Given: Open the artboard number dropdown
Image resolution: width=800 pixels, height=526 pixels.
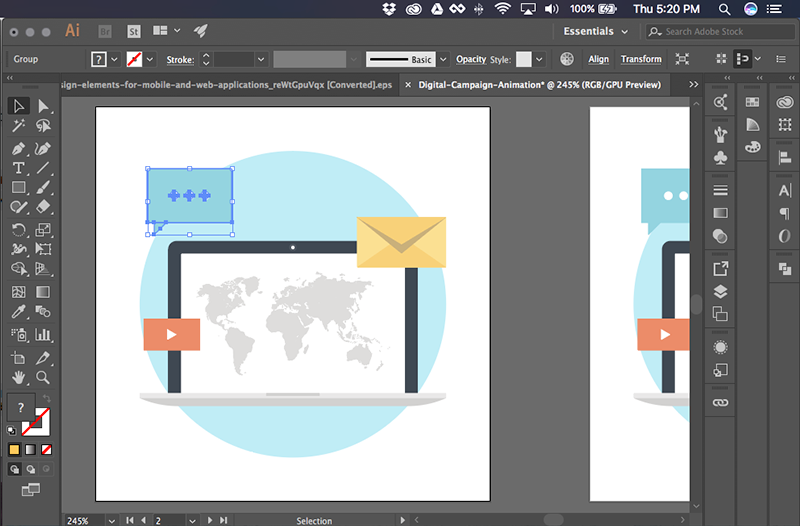Looking at the screenshot, I should pos(192,520).
